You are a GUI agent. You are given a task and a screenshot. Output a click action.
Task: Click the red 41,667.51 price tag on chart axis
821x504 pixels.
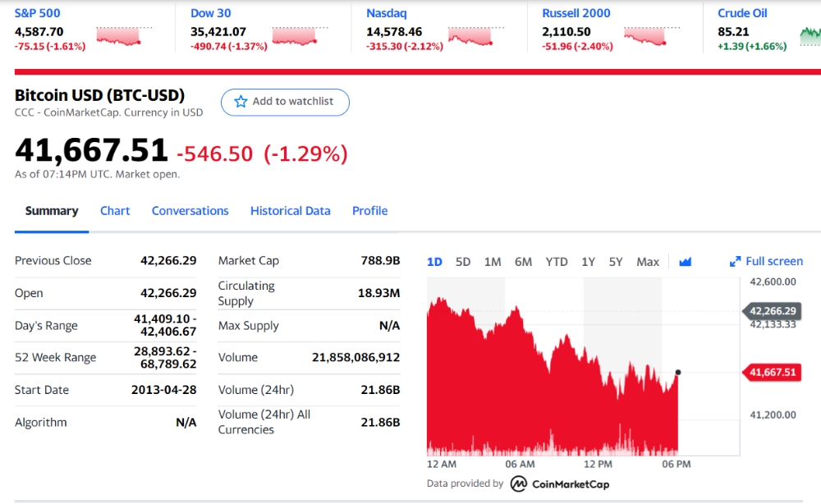[773, 372]
